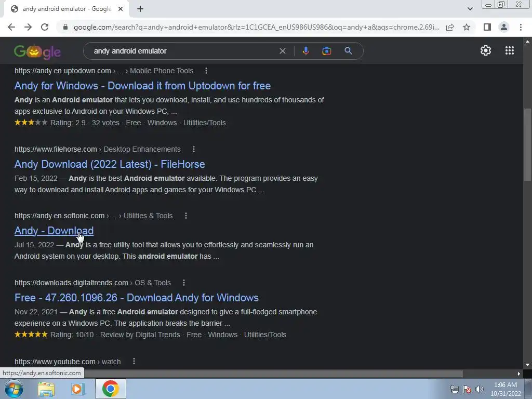532x399 pixels.
Task: Open Andy for Windows Uptodown link
Action: pyautogui.click(x=142, y=86)
